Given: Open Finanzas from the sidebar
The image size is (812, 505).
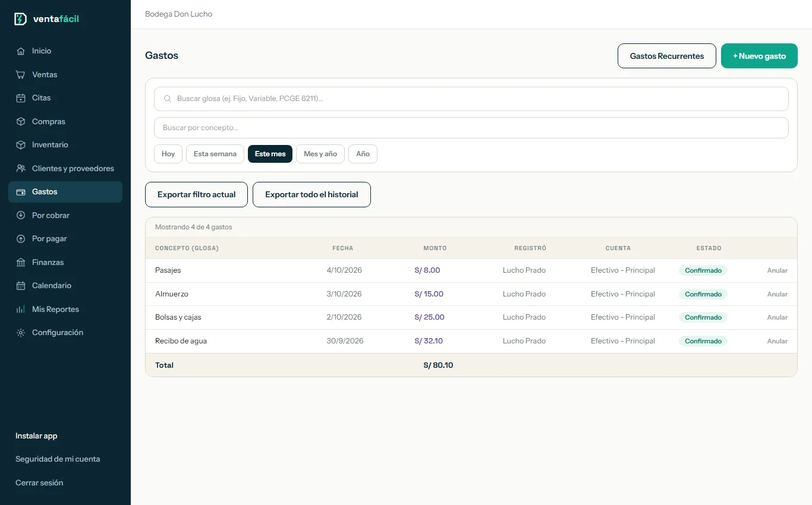Looking at the screenshot, I should click(65, 263).
